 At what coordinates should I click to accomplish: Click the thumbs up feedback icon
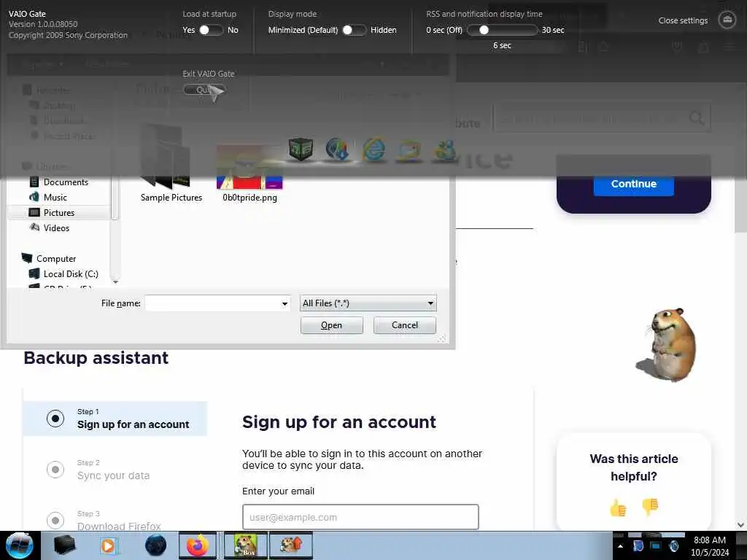618,507
